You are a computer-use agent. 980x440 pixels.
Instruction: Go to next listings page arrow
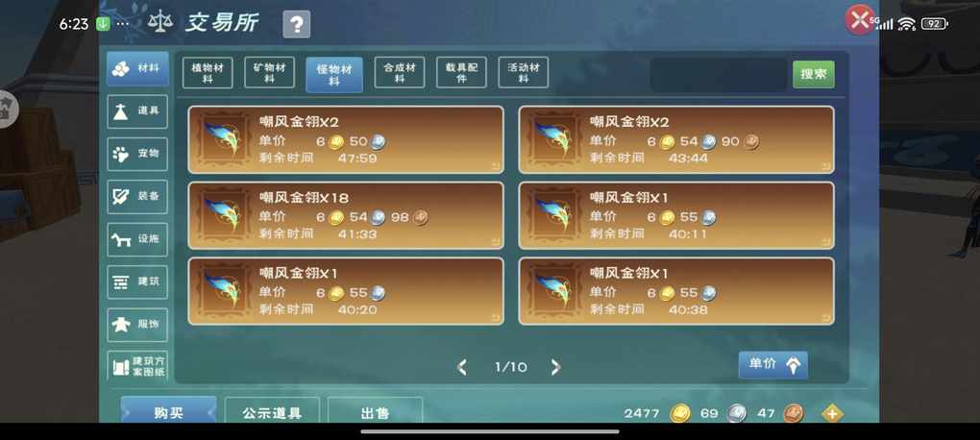pyautogui.click(x=555, y=367)
